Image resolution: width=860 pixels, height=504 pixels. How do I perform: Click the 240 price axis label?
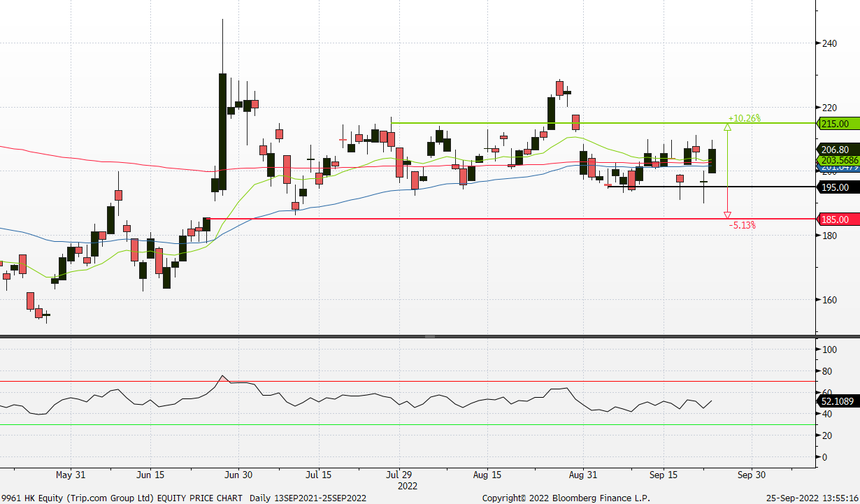click(829, 43)
